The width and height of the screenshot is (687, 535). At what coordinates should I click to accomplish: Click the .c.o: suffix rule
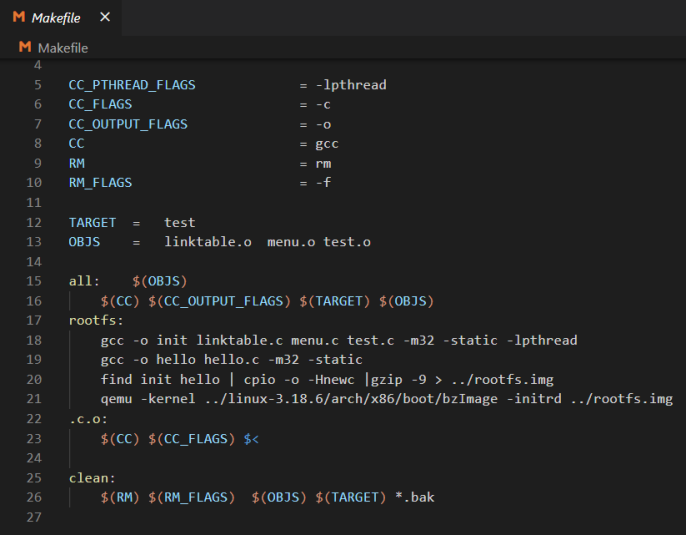(88, 419)
